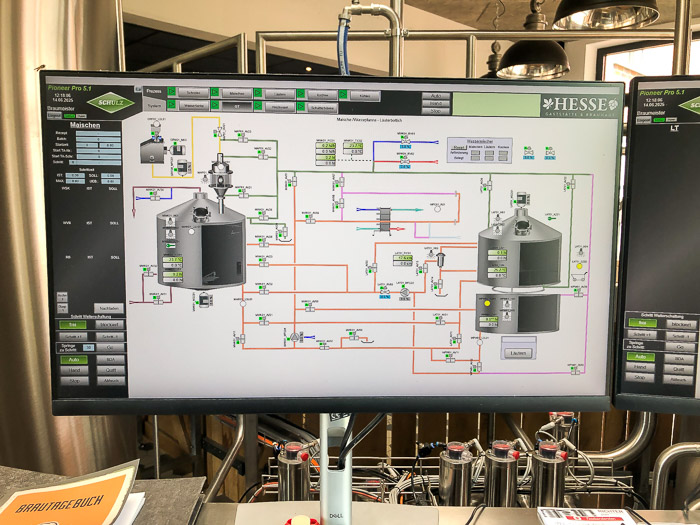Toggle Anforderung box under Kochen in Wasserweiche

point(503,153)
